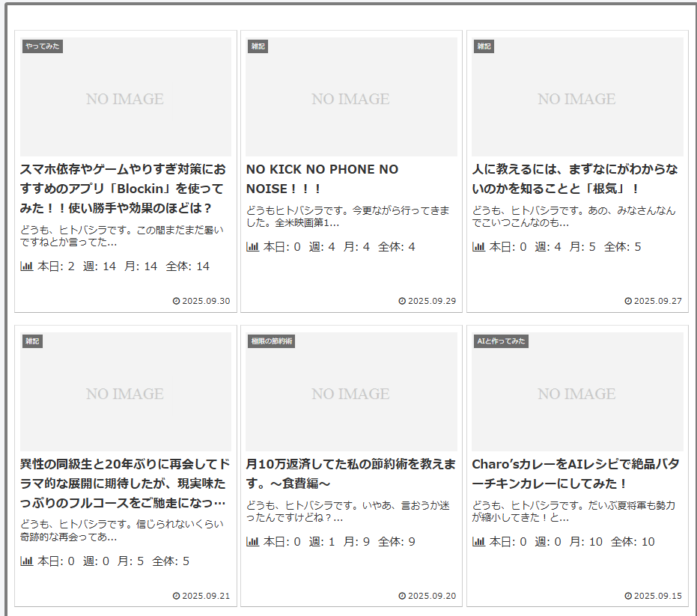This screenshot has height=616, width=697.
Task: Click the bar chart icon on the NO KICK NO PHONE card
Action: click(252, 247)
